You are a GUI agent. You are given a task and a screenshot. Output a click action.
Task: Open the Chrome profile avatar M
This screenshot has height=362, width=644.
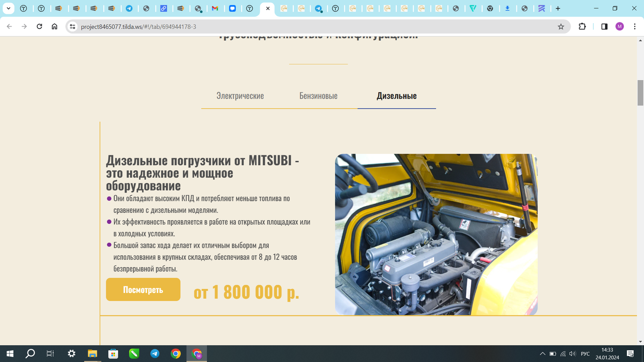tap(620, 27)
